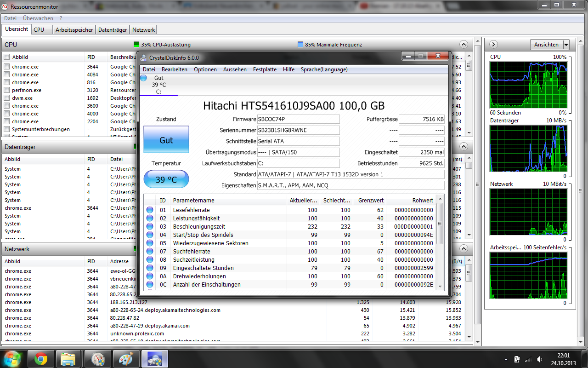The width and height of the screenshot is (588, 368).
Task: Sort SMART table by Parametername column
Action: pos(228,200)
